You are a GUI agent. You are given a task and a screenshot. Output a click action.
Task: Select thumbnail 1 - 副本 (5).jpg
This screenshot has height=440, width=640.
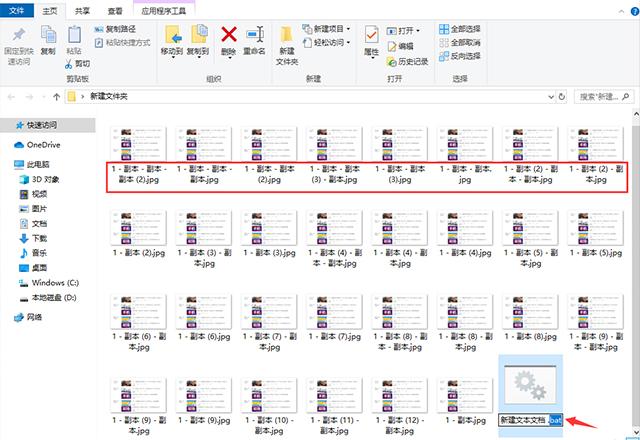pos(596,229)
